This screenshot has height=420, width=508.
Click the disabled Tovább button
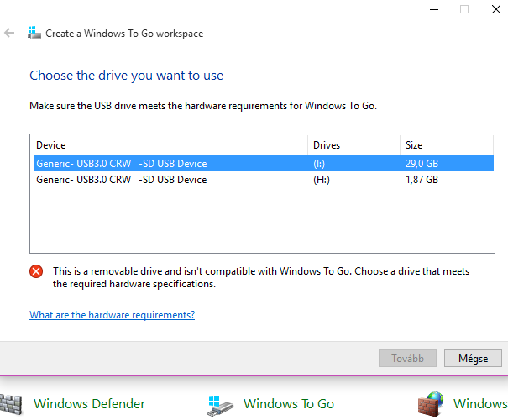[x=407, y=359]
